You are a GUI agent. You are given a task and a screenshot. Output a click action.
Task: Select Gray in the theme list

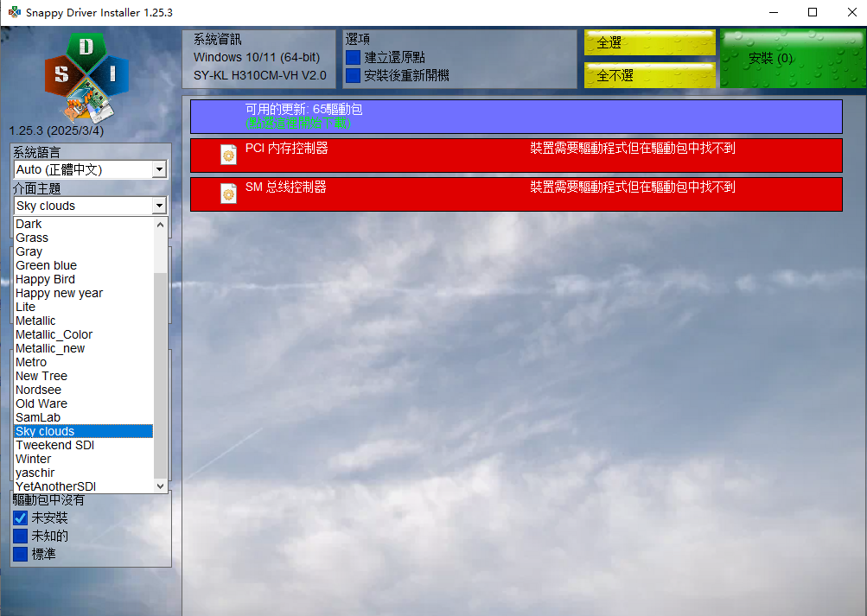(84, 251)
